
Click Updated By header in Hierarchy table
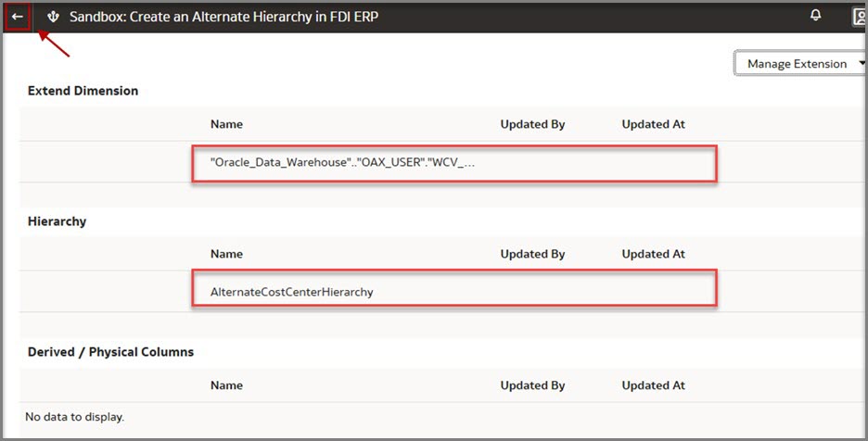point(532,254)
